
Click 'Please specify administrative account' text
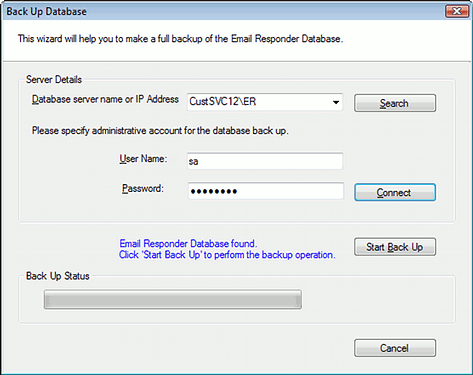(160, 131)
